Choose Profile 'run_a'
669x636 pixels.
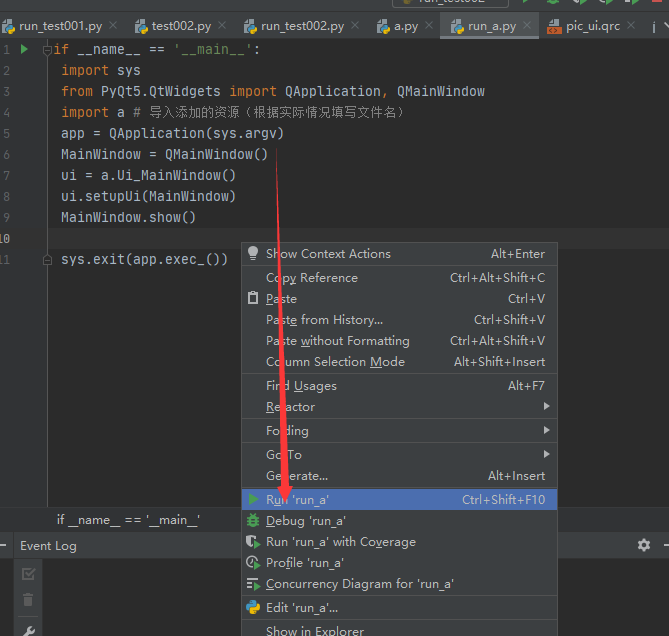pos(399,563)
